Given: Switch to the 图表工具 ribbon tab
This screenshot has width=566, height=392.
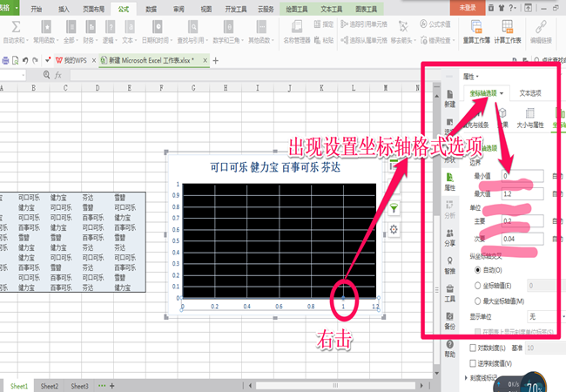Looking at the screenshot, I should pyautogui.click(x=366, y=9).
